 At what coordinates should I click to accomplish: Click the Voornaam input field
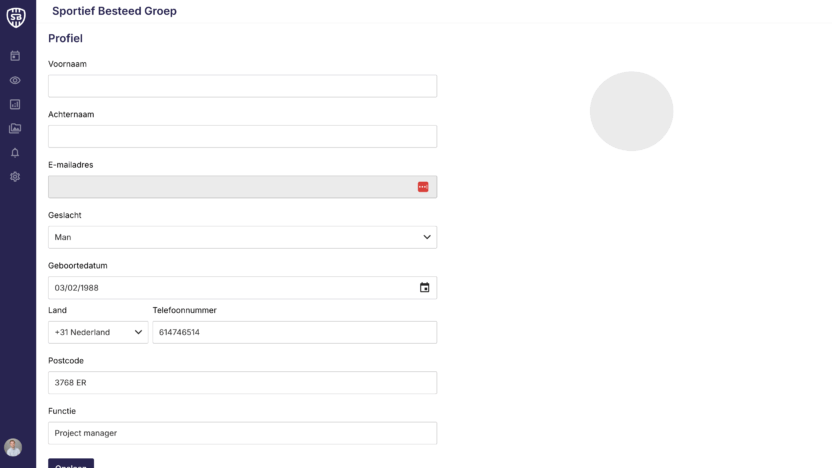242,86
